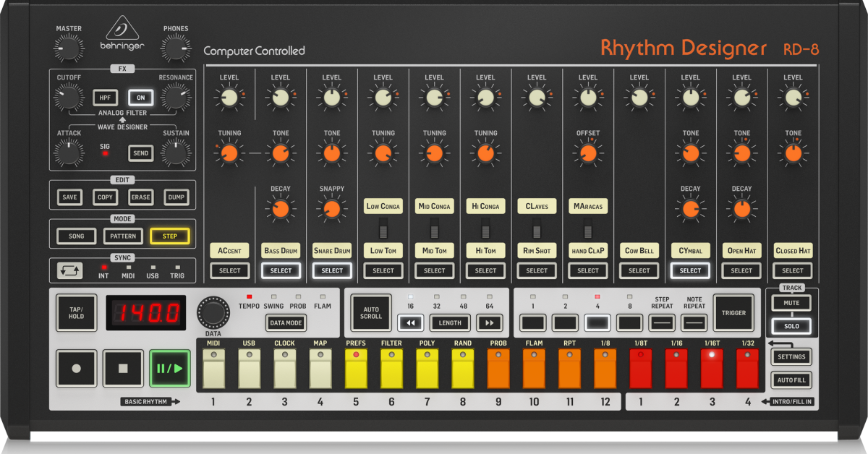Click the LENGTH button

coord(450,323)
